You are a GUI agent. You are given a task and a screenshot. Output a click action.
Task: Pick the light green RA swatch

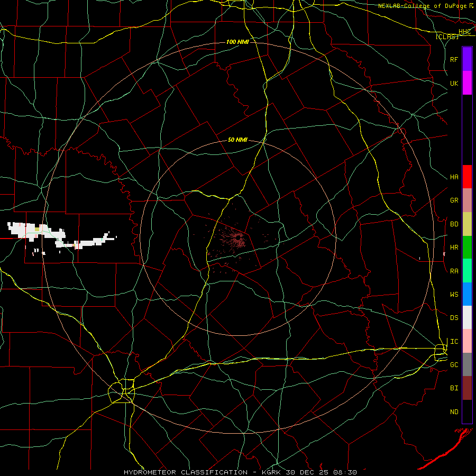467,270
